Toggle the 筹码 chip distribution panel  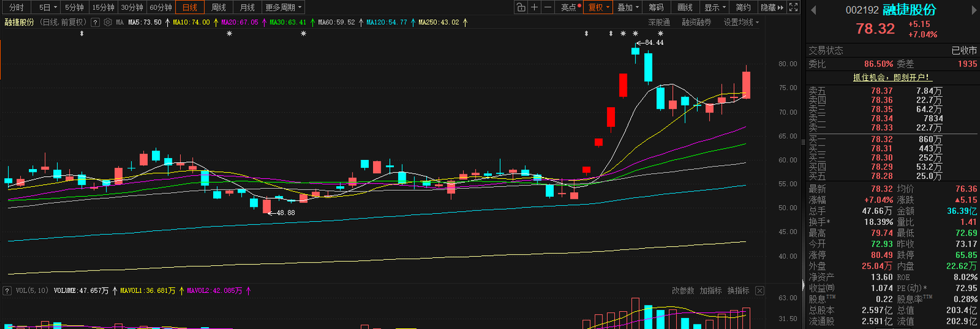coord(656,8)
